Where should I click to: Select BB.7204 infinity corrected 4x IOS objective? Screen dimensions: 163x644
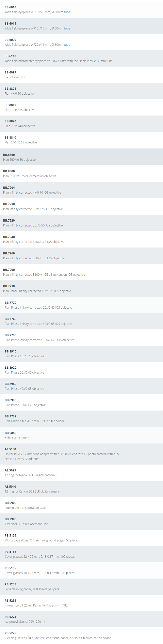click(81, 190)
